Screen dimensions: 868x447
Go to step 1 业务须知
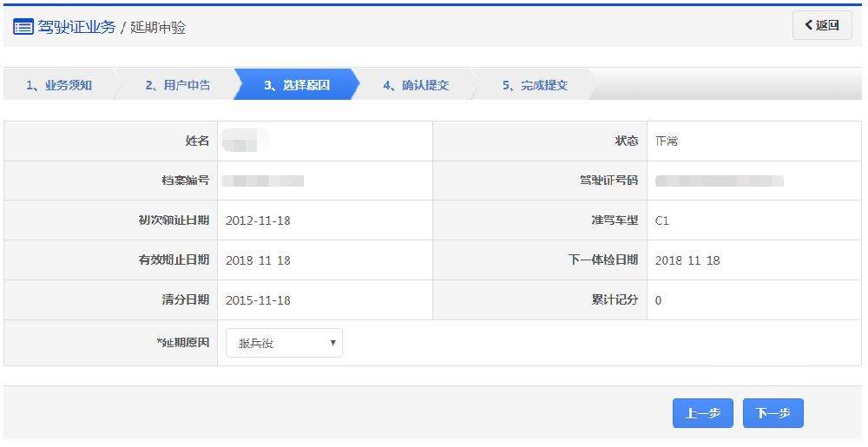pyautogui.click(x=59, y=85)
